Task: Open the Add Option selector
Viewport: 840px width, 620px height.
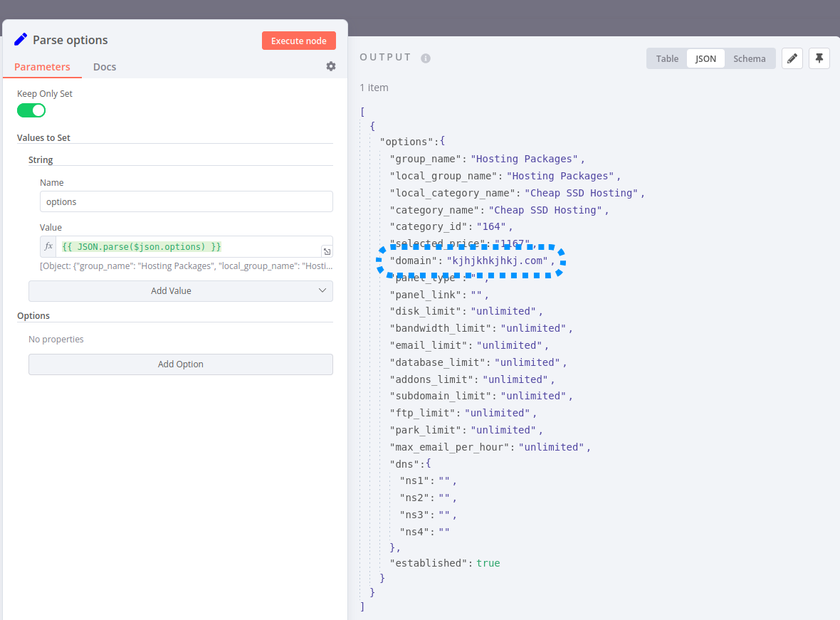Action: coord(180,364)
